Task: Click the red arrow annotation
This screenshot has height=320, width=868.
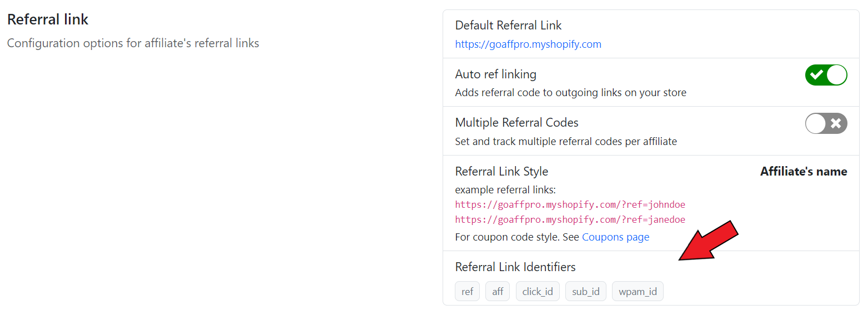Action: coord(708,241)
